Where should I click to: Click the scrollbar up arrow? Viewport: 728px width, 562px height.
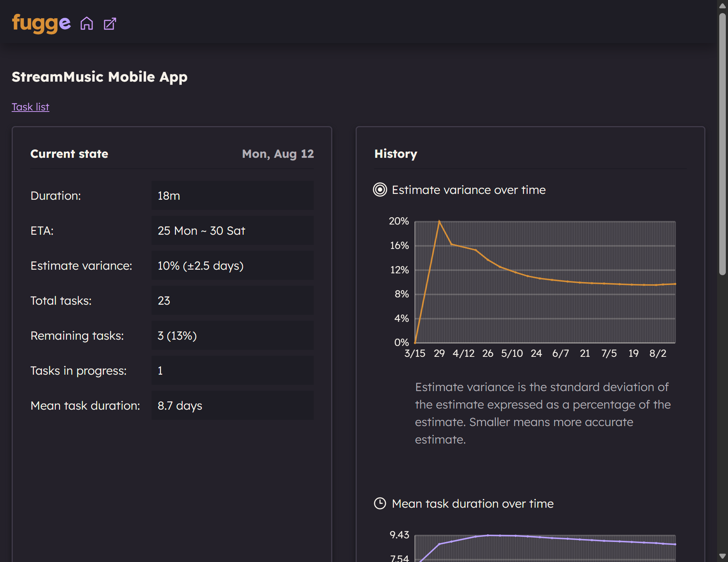point(723,5)
